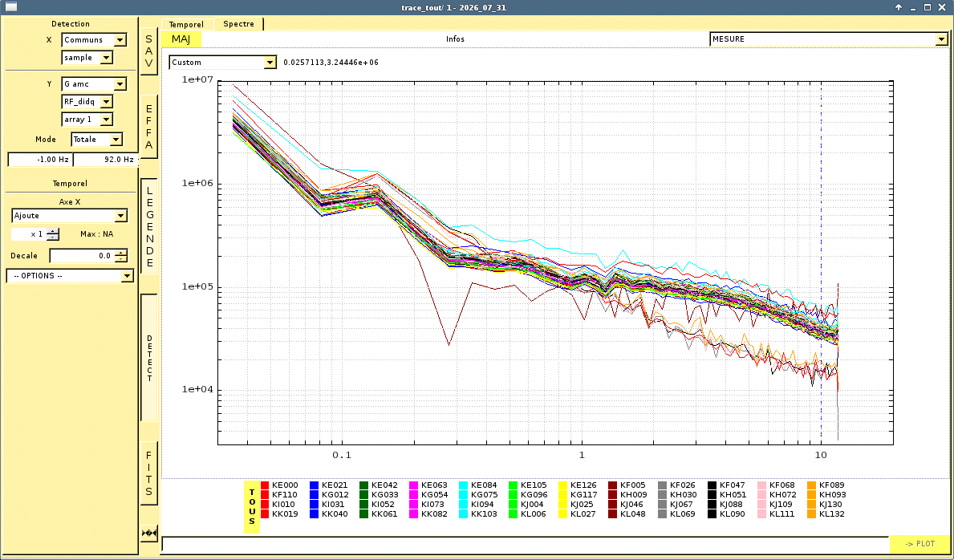Click the yellow MAJ button

coord(181,39)
